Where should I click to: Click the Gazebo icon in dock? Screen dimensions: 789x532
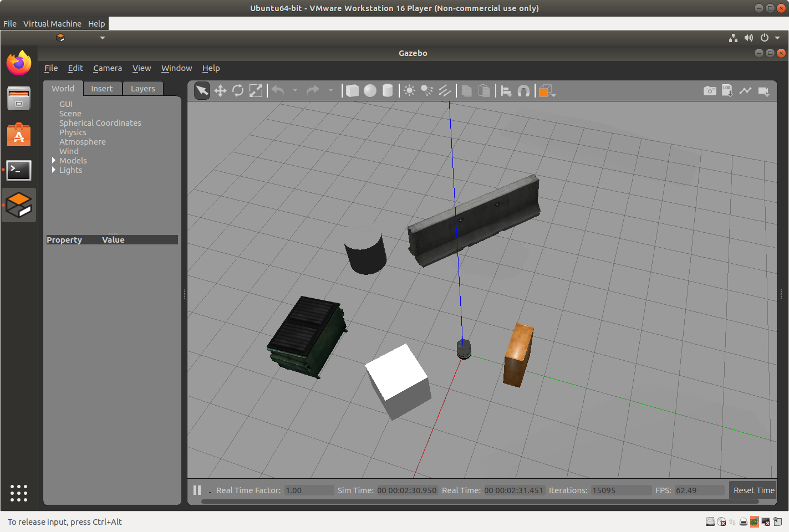click(19, 205)
